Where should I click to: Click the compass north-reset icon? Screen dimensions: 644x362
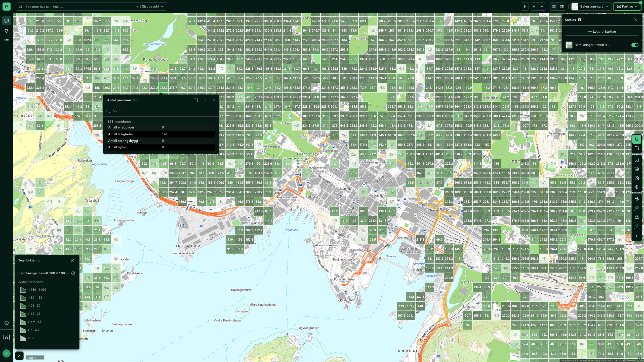525,7
